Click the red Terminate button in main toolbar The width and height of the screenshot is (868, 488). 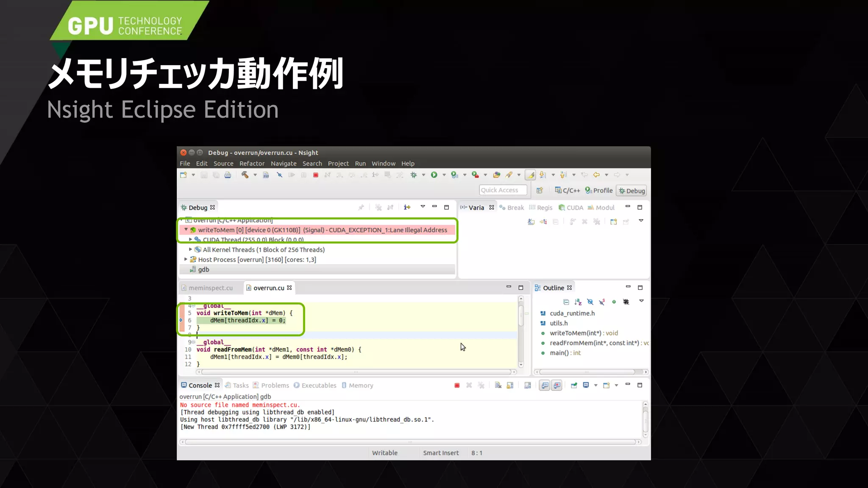316,175
